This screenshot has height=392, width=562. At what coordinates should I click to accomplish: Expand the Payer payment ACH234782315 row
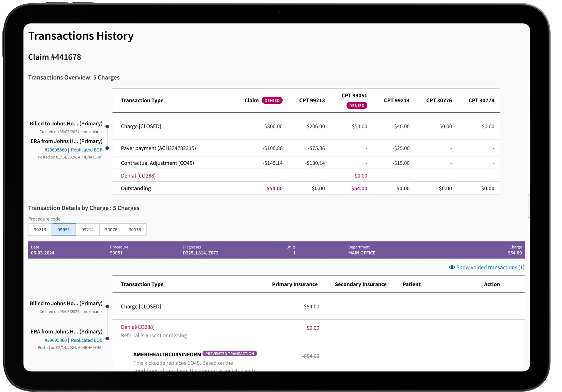158,148
